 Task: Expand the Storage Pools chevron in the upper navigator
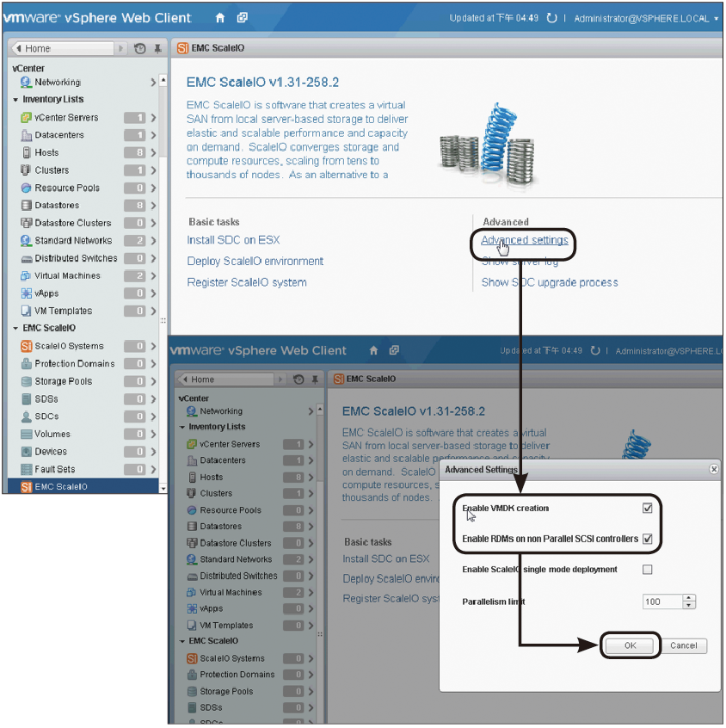153,382
